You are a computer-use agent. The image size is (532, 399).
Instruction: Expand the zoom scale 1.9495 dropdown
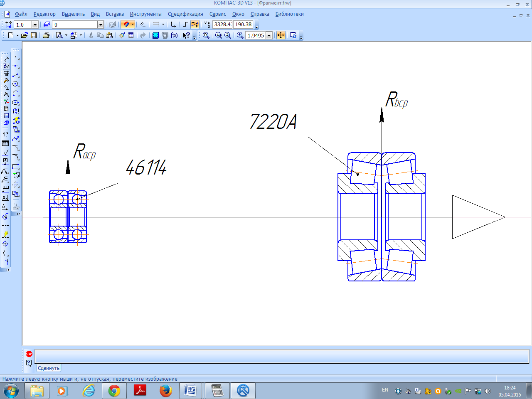(269, 36)
